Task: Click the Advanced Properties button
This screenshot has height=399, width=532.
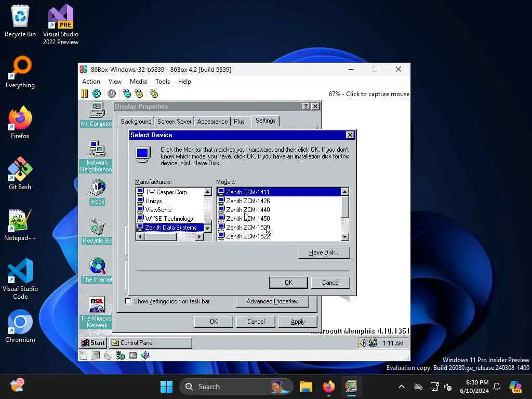Action: [x=272, y=301]
